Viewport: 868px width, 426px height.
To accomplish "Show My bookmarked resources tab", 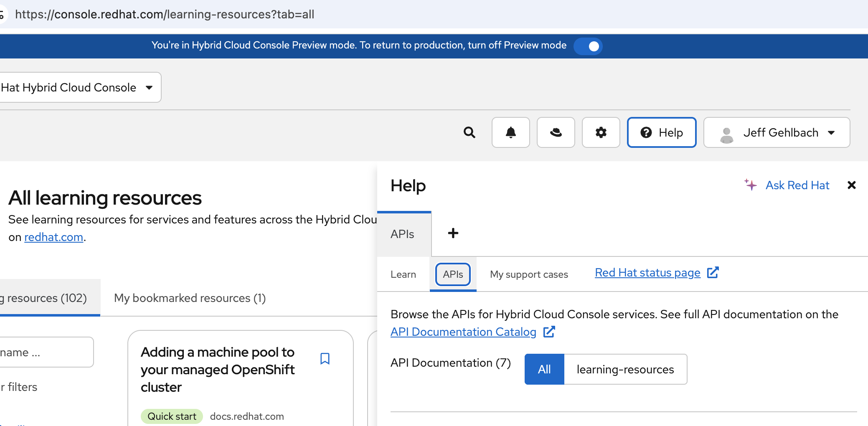I will pos(190,298).
